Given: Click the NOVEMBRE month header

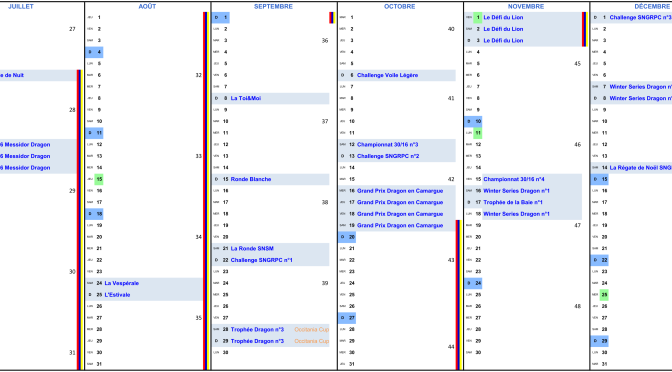Looking at the screenshot, I should tap(526, 6).
